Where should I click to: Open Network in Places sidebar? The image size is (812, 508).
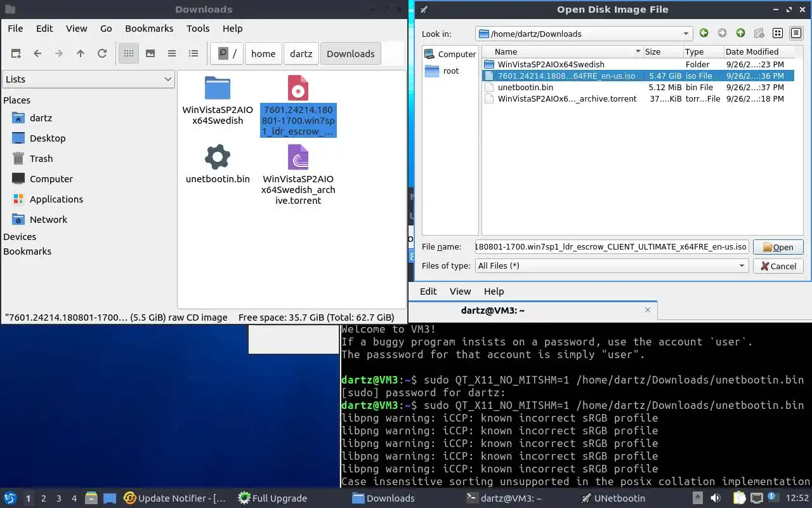[48, 220]
